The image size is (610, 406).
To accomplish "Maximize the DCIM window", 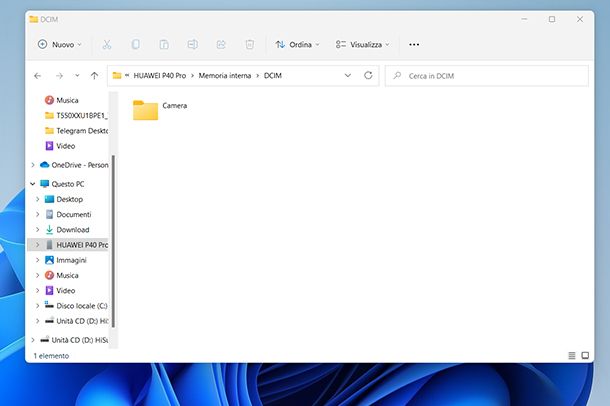I will 552,19.
